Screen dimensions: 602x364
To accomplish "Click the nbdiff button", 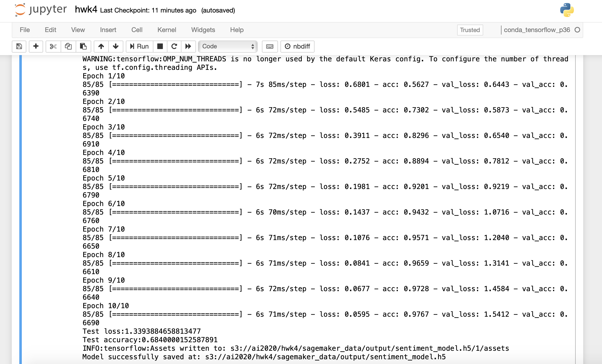I will (x=297, y=46).
